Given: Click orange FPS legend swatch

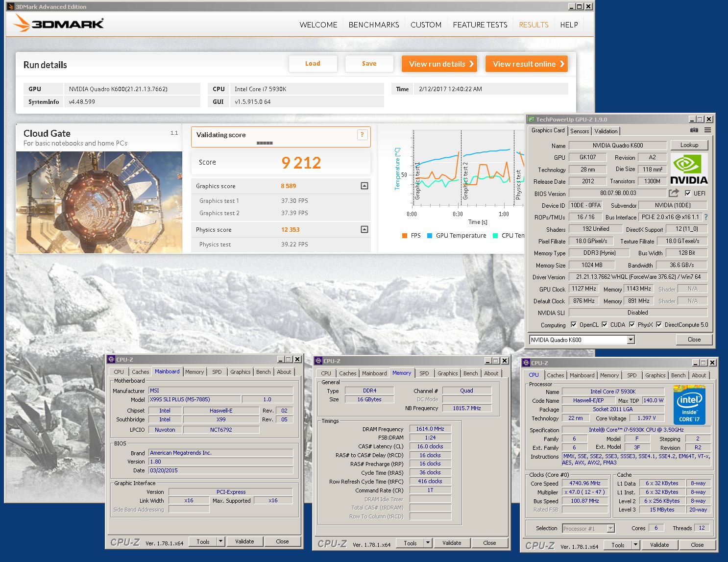Looking at the screenshot, I should tap(405, 236).
